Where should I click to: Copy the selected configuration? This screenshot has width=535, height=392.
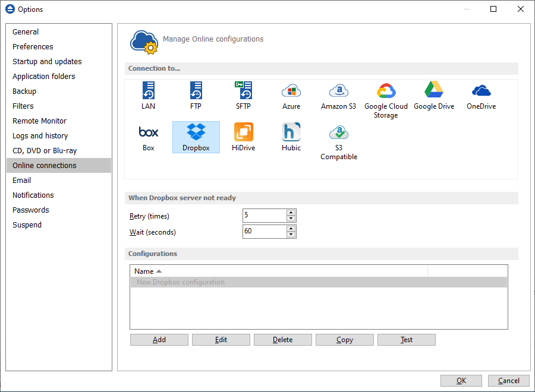(x=345, y=340)
